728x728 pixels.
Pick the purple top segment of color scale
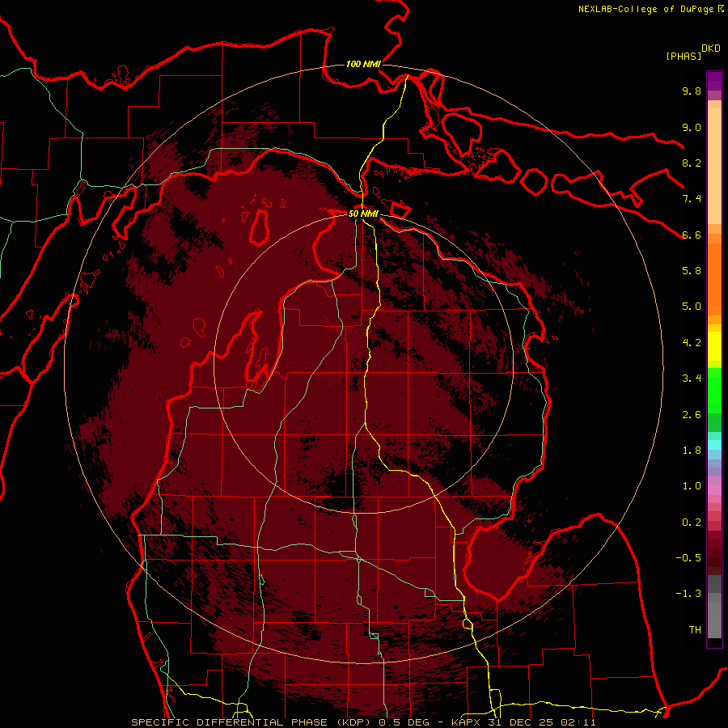point(714,81)
